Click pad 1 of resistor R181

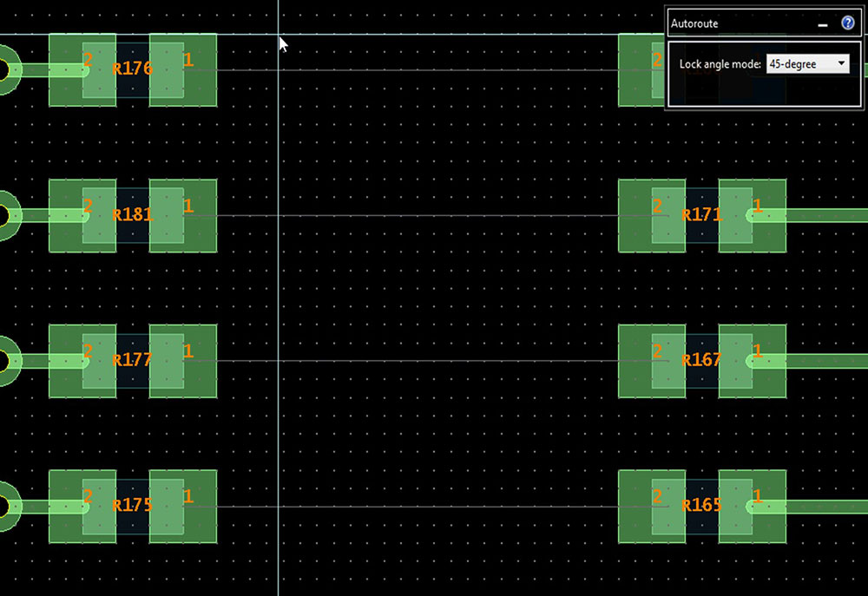point(183,216)
